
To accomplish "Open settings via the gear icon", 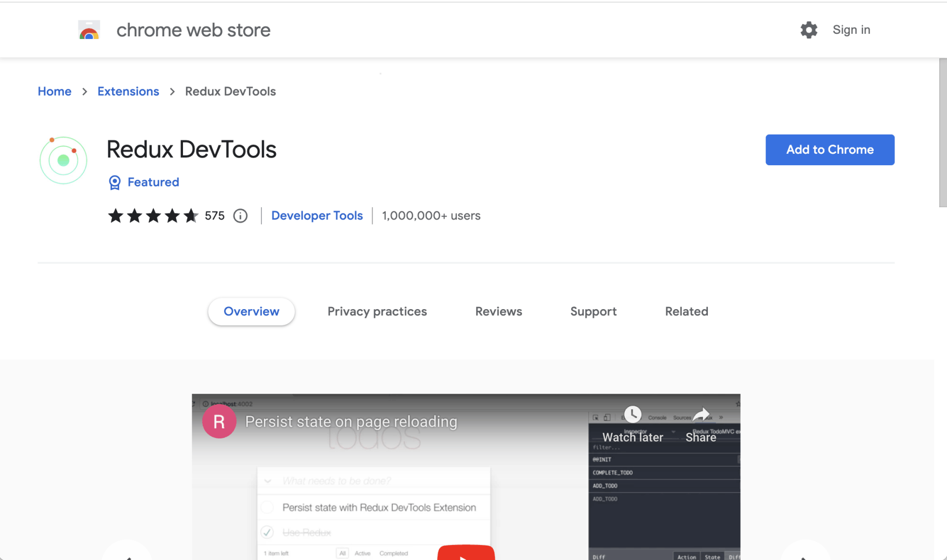I will tap(809, 30).
